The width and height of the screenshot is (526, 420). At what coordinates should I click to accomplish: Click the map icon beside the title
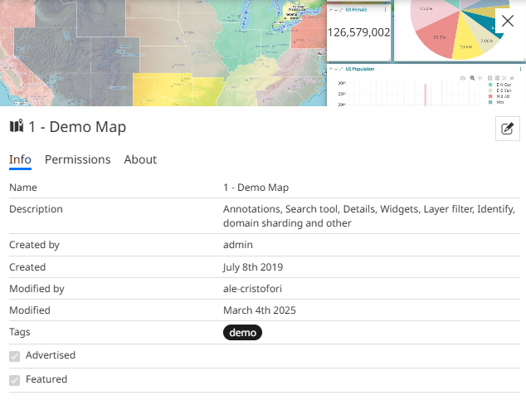(17, 127)
